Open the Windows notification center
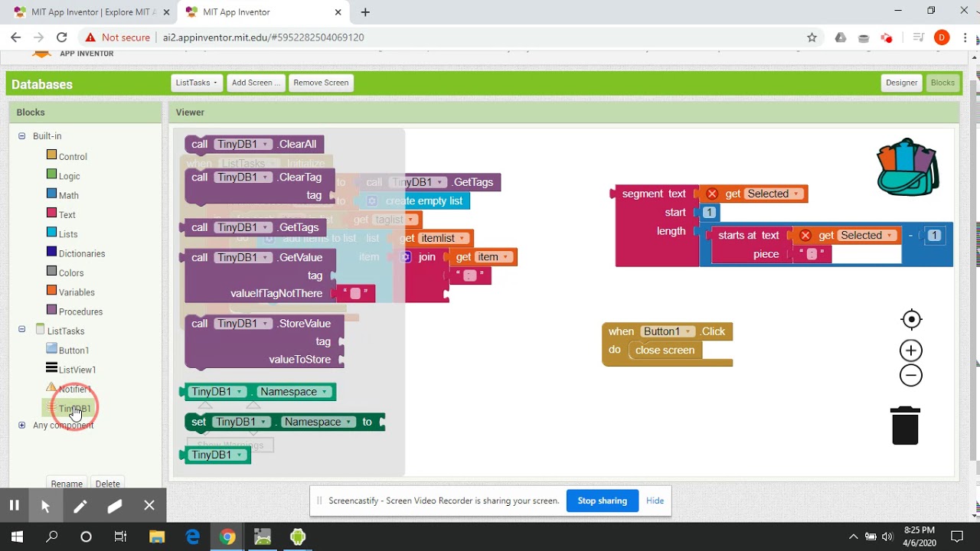 pyautogui.click(x=956, y=536)
